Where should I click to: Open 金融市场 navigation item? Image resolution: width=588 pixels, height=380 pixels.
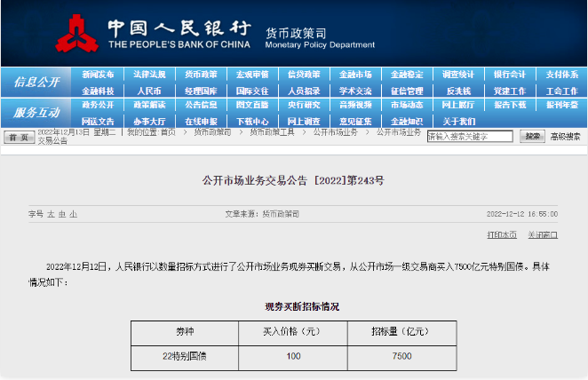[x=355, y=75]
